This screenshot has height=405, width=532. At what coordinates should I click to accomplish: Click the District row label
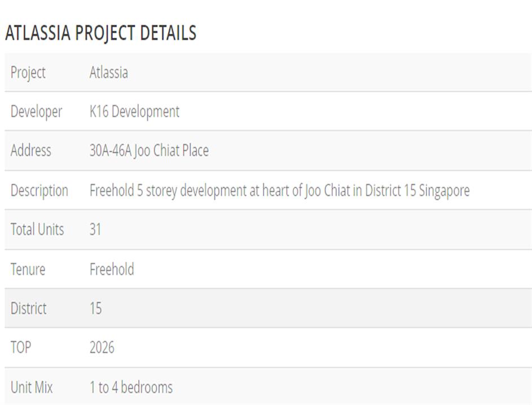pos(28,308)
